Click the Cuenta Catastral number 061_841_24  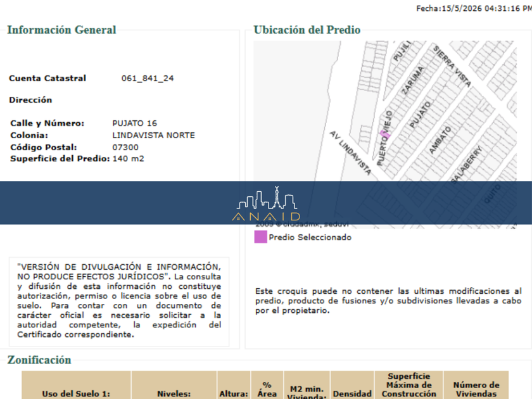(148, 79)
